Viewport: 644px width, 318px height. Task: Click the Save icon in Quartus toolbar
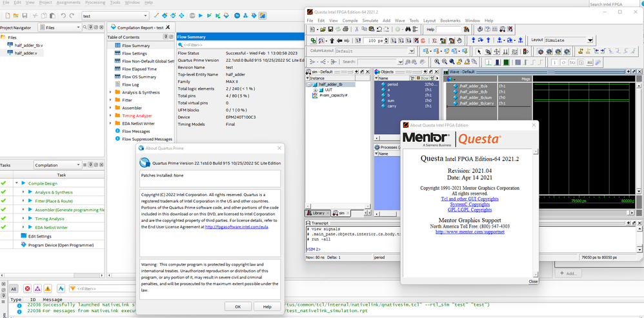pyautogui.click(x=25, y=15)
